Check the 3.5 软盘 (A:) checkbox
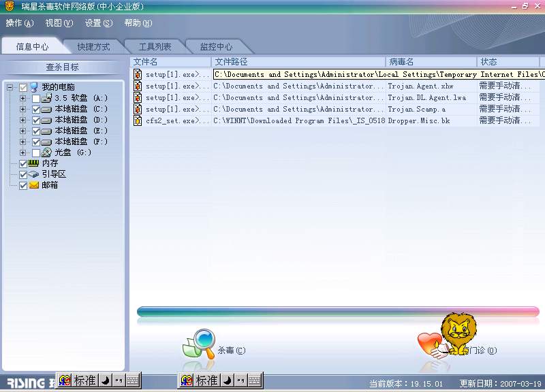 (x=36, y=99)
